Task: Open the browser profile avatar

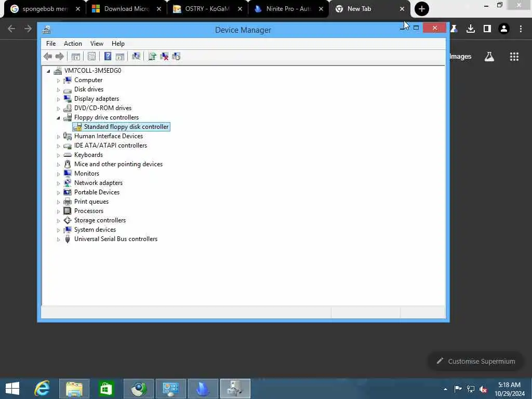Action: click(504, 29)
